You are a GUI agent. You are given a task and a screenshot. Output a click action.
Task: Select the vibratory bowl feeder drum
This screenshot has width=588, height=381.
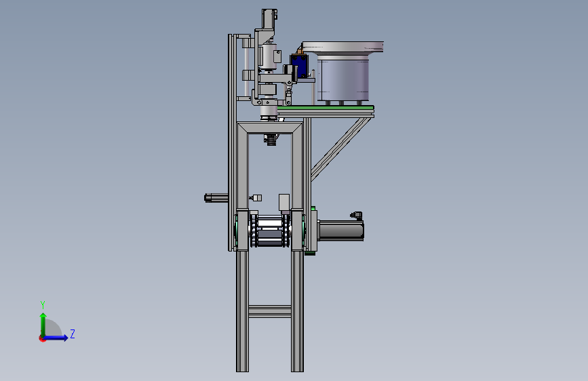click(x=342, y=78)
